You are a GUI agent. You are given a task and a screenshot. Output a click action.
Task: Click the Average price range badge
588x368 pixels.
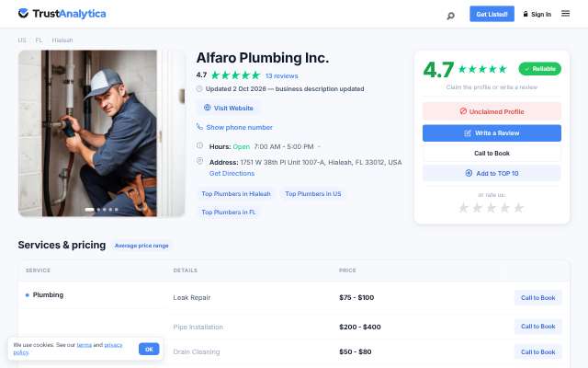click(x=141, y=246)
